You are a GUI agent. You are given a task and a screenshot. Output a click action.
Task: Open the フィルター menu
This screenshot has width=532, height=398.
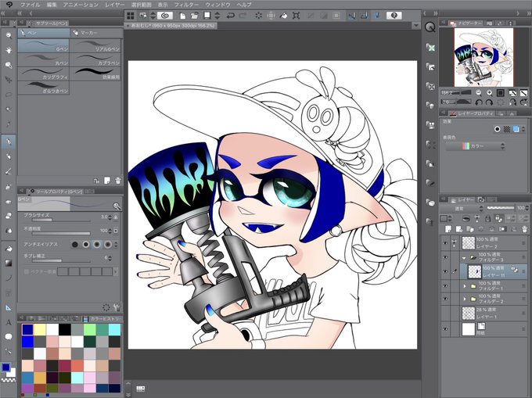[186, 5]
